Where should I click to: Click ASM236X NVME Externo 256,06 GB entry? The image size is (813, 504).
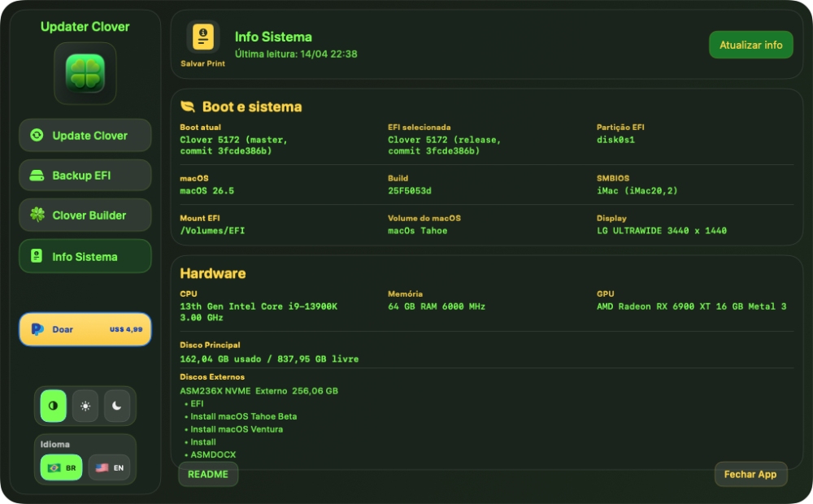click(259, 391)
